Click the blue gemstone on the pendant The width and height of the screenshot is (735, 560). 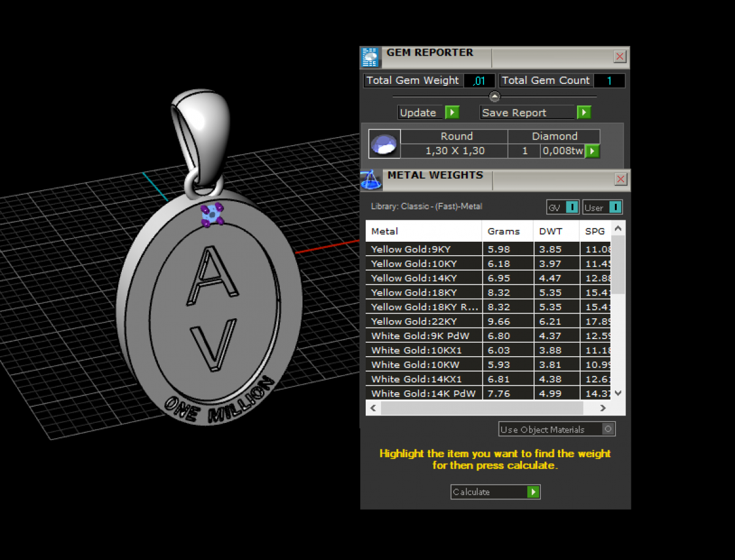coord(212,214)
